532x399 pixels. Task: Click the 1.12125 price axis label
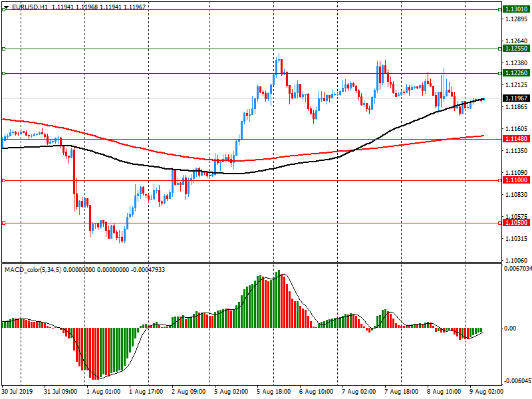point(517,85)
